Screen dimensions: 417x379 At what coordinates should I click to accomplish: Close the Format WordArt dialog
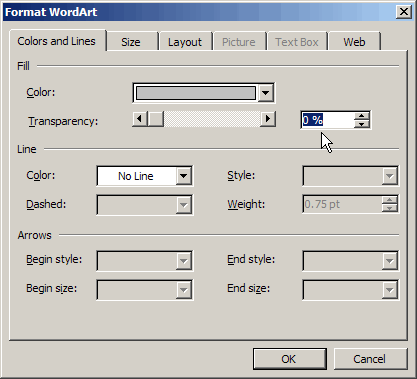click(x=403, y=12)
